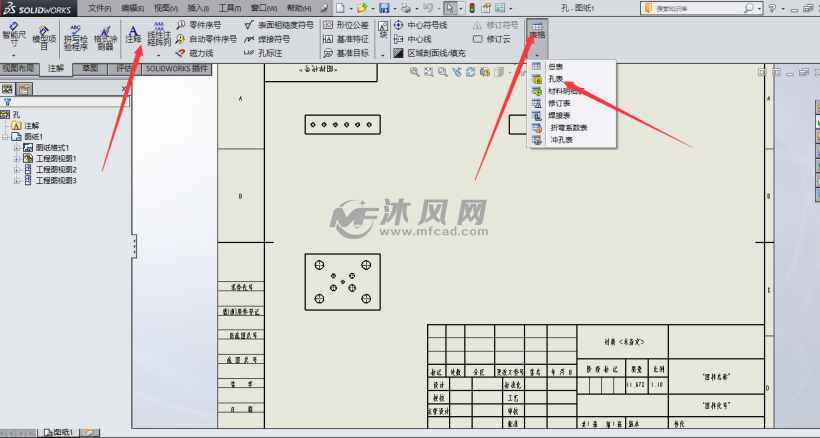Activate the 格式涂刷器 format painter

[105, 38]
